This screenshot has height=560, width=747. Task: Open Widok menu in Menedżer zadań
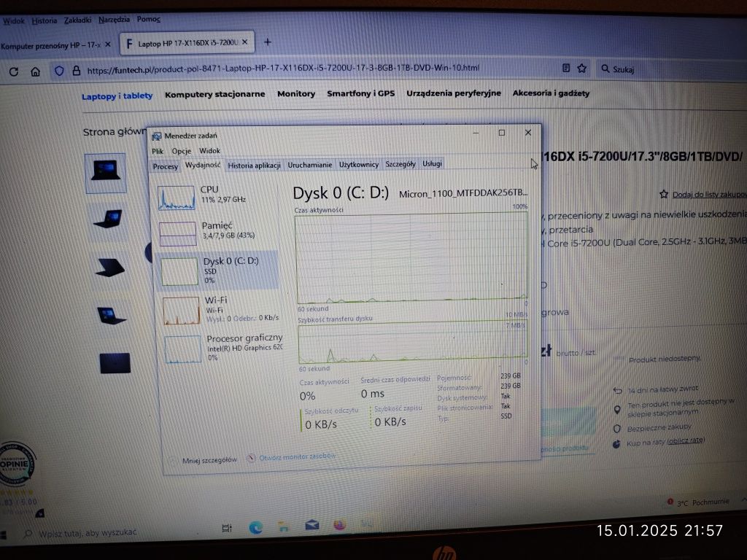[x=209, y=150]
